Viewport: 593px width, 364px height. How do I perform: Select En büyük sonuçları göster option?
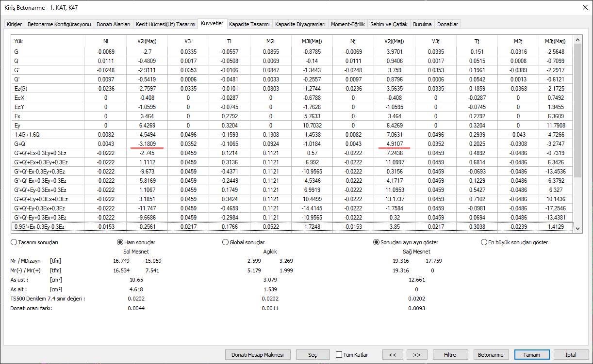coord(484,242)
